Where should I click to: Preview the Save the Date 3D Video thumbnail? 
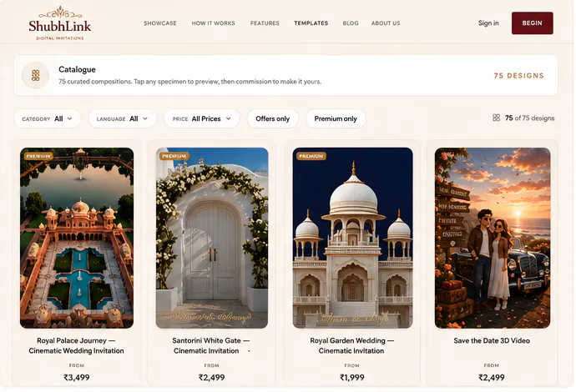[493, 238]
